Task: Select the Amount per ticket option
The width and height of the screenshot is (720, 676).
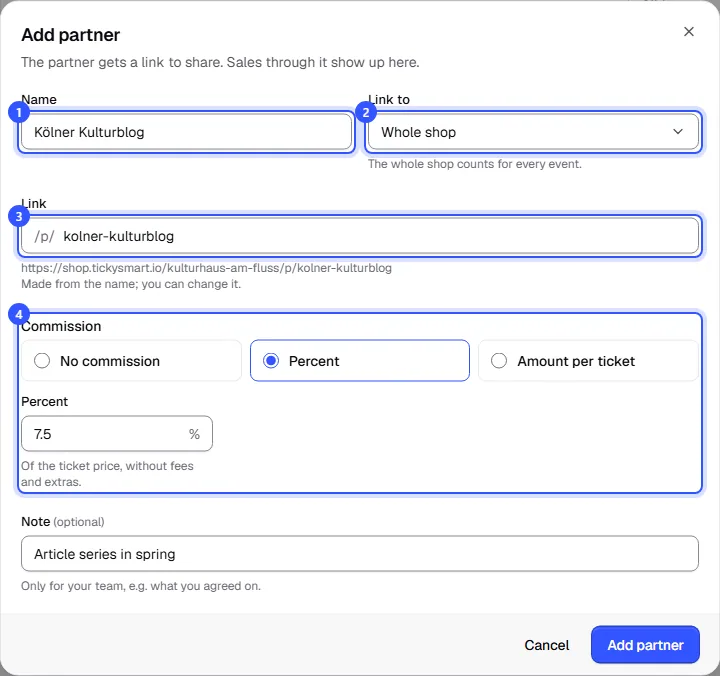Action: click(588, 361)
